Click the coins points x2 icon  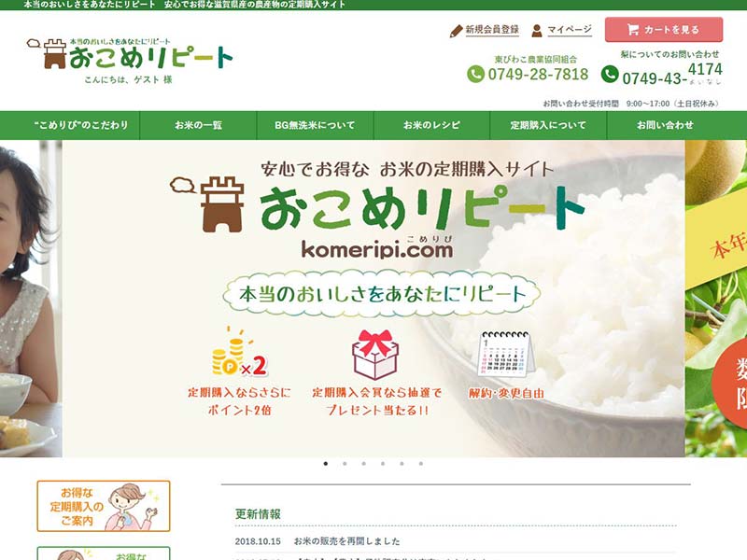click(x=239, y=352)
